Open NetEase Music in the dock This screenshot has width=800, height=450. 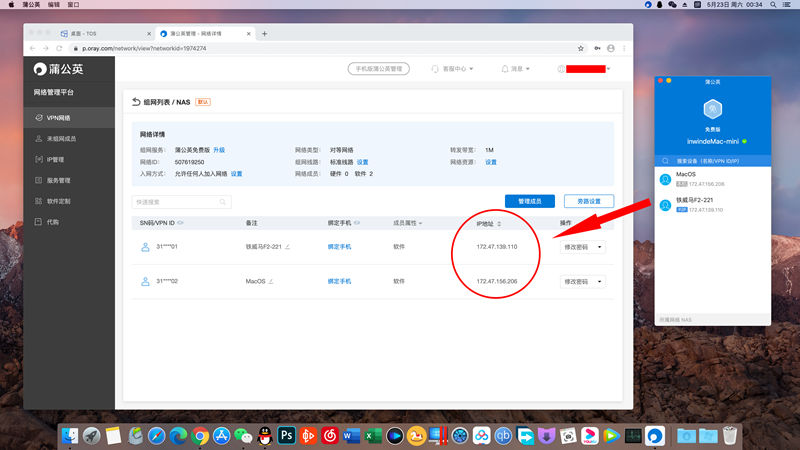coord(330,436)
